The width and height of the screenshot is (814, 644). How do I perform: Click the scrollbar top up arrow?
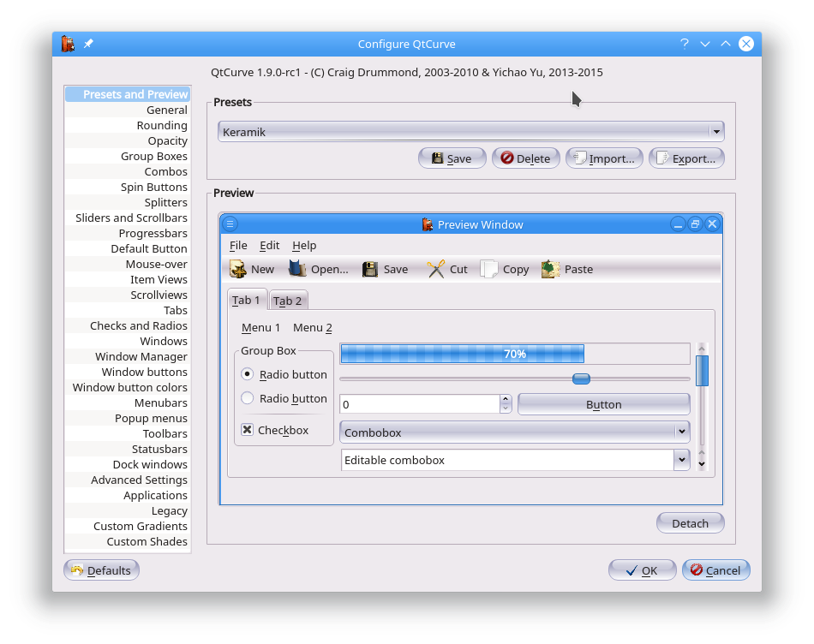click(702, 349)
